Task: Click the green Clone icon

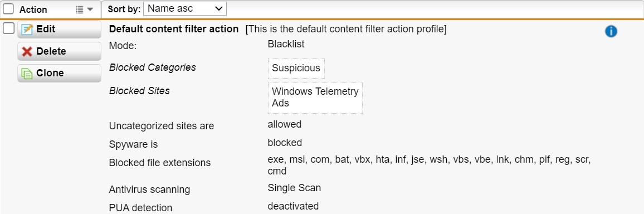Action: [x=27, y=73]
